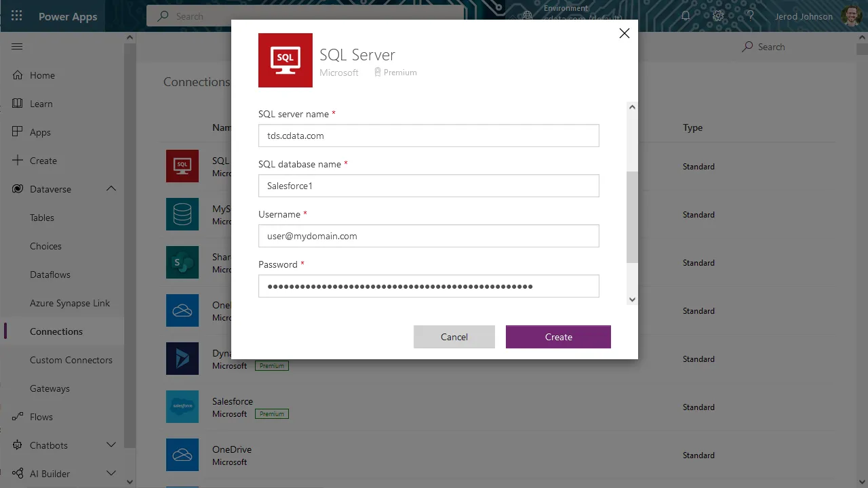Close the SQL Server dialog

point(624,33)
